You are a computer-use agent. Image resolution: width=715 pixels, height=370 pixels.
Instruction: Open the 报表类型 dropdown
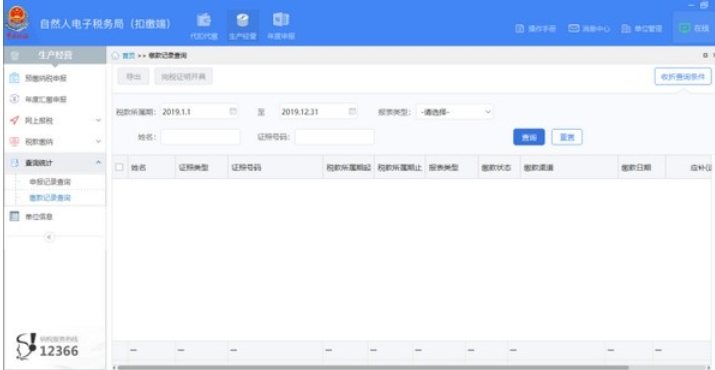pos(455,112)
